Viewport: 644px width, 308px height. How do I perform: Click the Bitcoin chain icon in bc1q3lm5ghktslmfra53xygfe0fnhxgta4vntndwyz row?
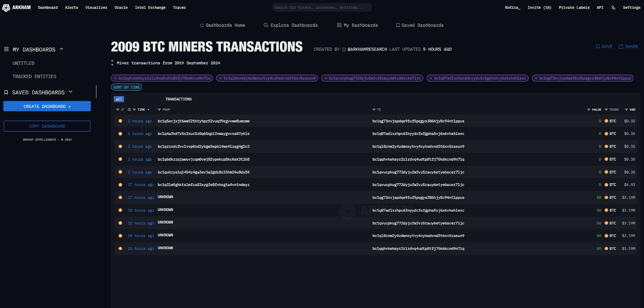(120, 185)
